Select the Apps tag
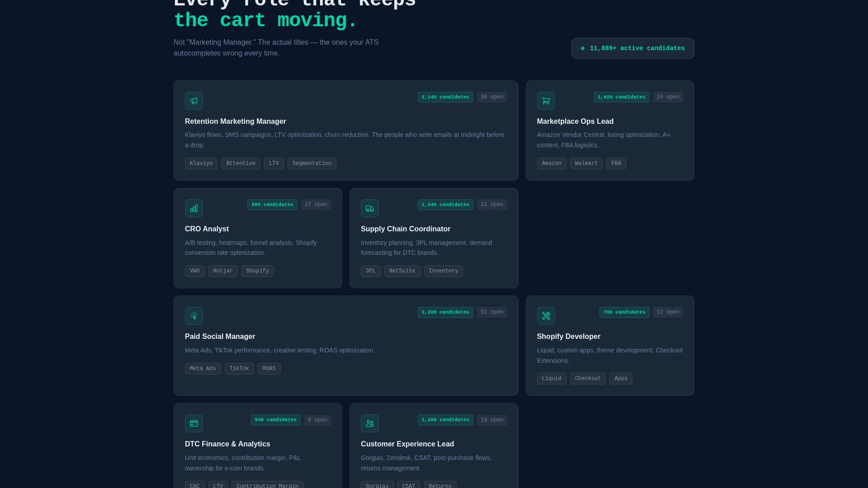The width and height of the screenshot is (868, 488). [621, 379]
